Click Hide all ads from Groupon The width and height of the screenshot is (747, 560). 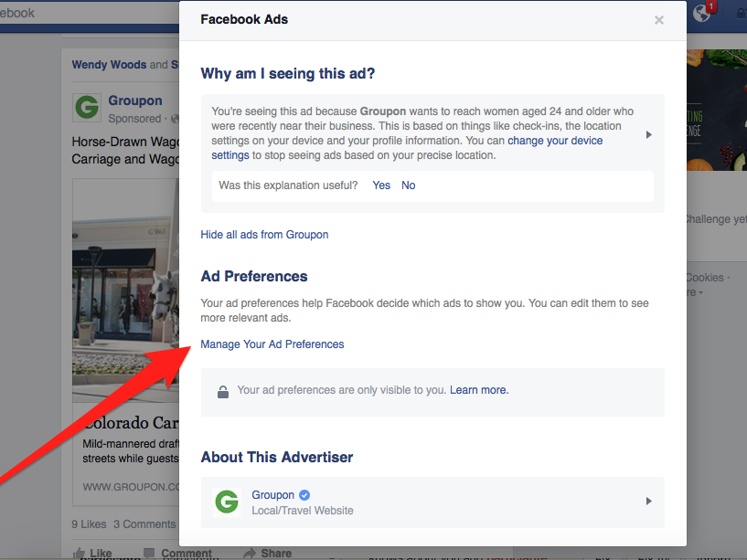[264, 235]
